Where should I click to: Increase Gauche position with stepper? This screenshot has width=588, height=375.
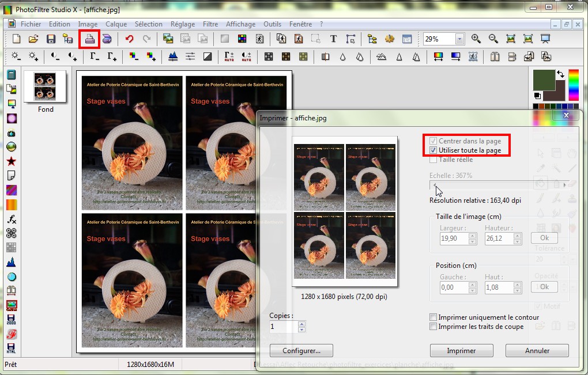(473, 285)
